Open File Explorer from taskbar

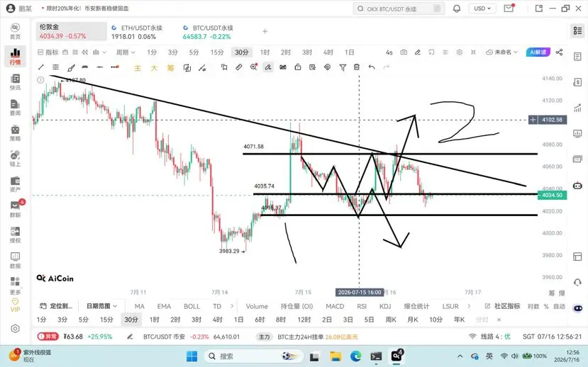click(x=335, y=356)
